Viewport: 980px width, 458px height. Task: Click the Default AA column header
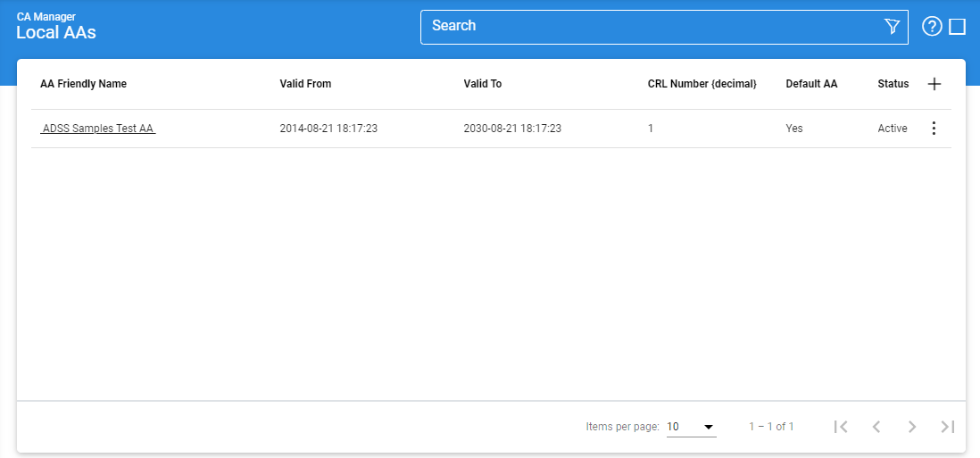[811, 84]
